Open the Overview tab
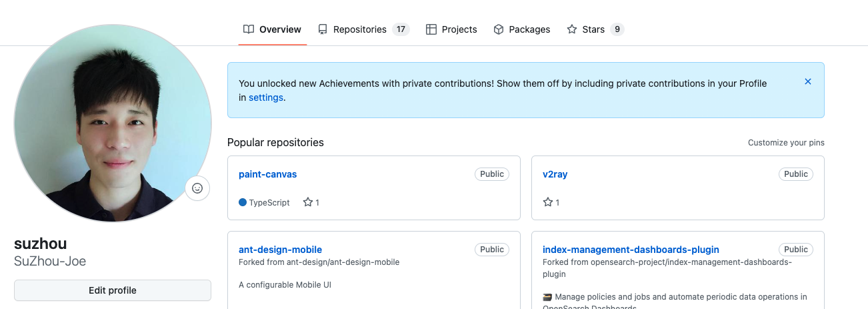Viewport: 868px width, 309px height. point(272,29)
